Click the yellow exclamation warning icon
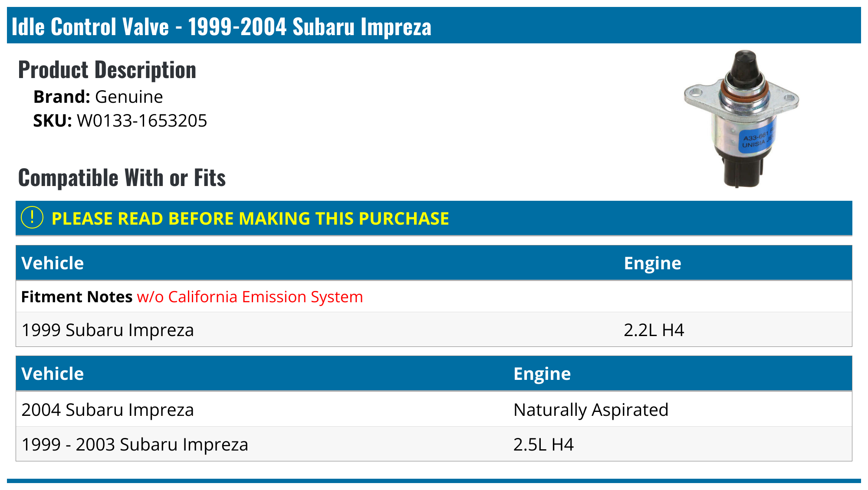The height and width of the screenshot is (490, 868). click(x=32, y=218)
